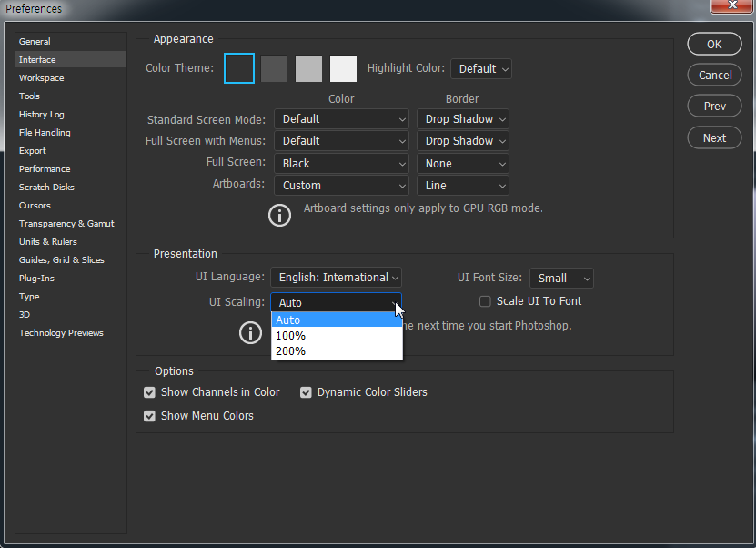This screenshot has height=548, width=756.
Task: Select the darkest color theme swatch
Action: [x=239, y=68]
